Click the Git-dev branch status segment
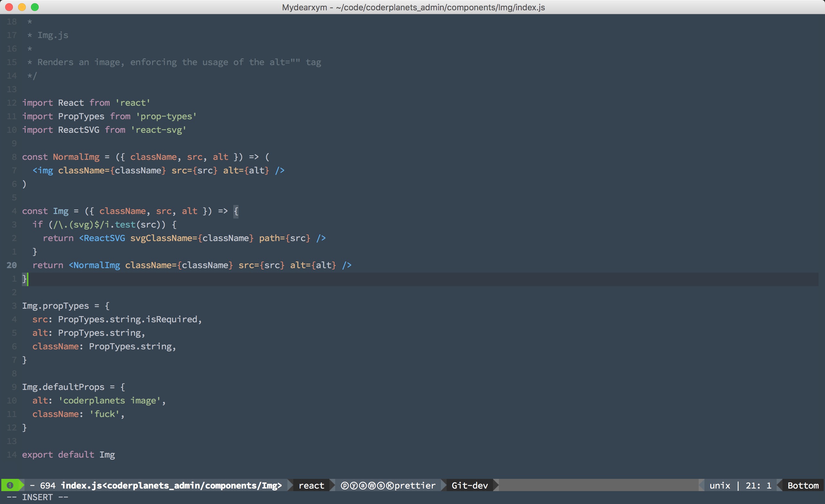Viewport: 825px width, 504px height. [x=470, y=486]
